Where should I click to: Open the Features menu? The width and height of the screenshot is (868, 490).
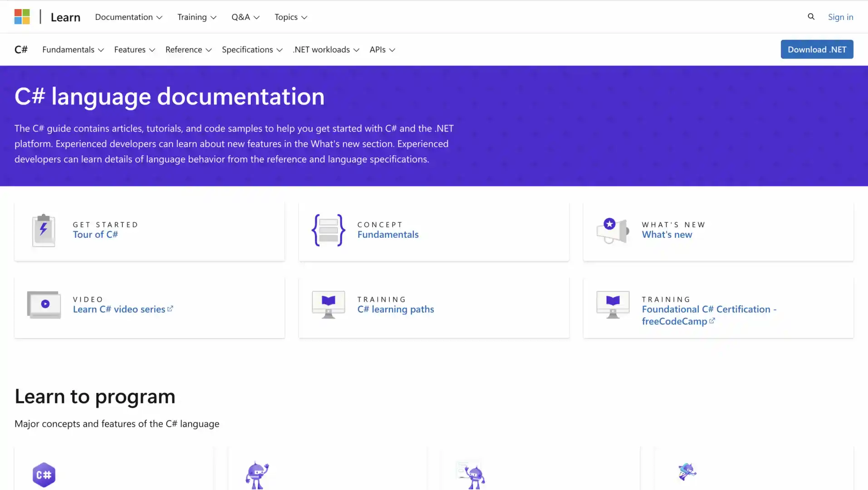pos(135,49)
